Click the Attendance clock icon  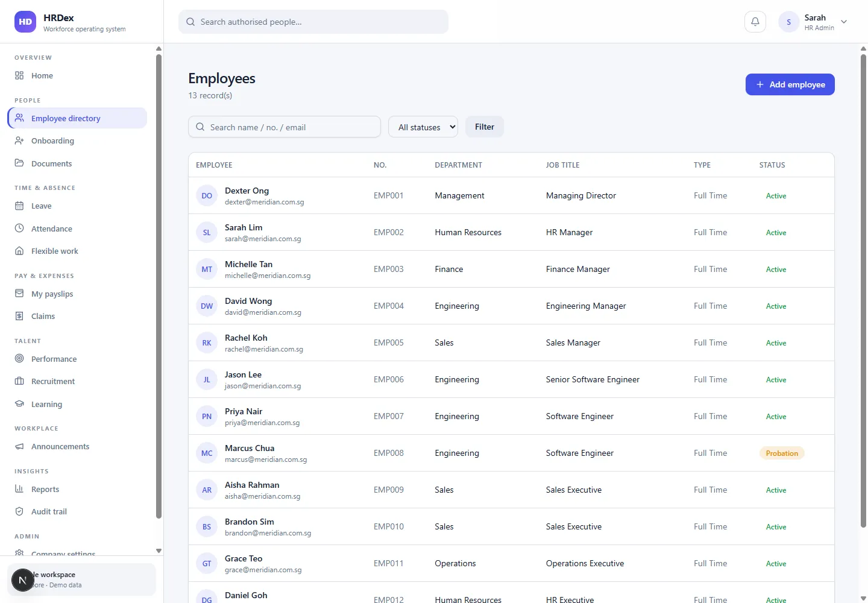[x=19, y=229]
